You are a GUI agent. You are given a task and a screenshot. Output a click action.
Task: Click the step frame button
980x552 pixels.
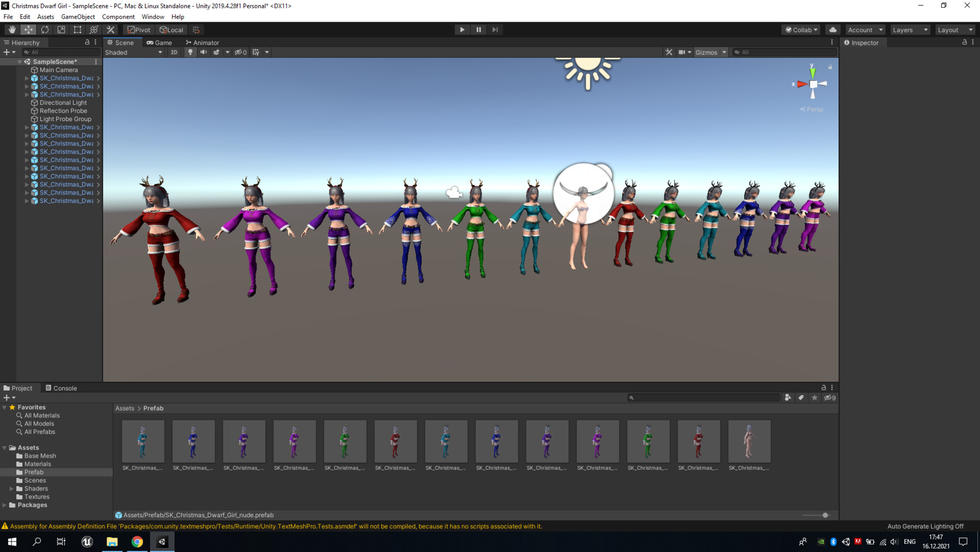[494, 29]
